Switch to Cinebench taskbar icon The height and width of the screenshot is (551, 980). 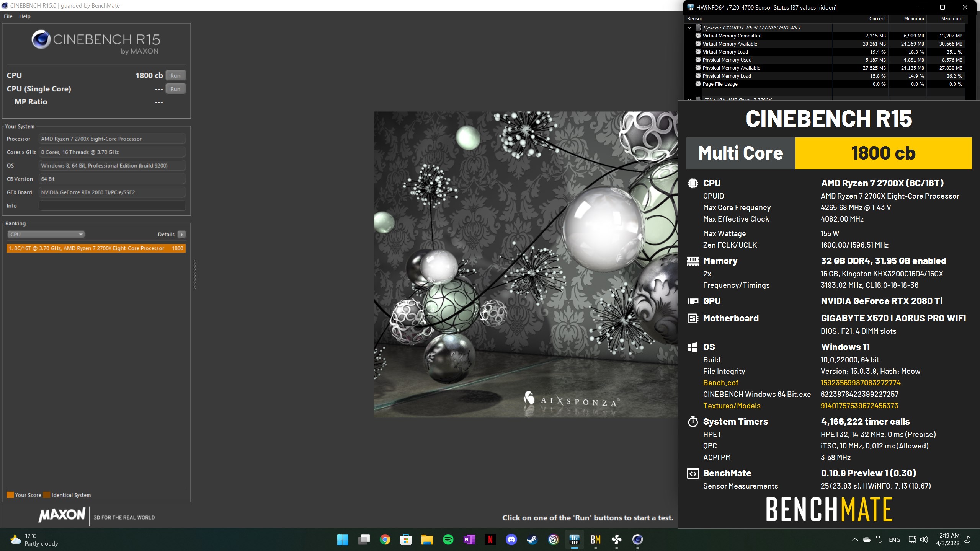(x=637, y=540)
